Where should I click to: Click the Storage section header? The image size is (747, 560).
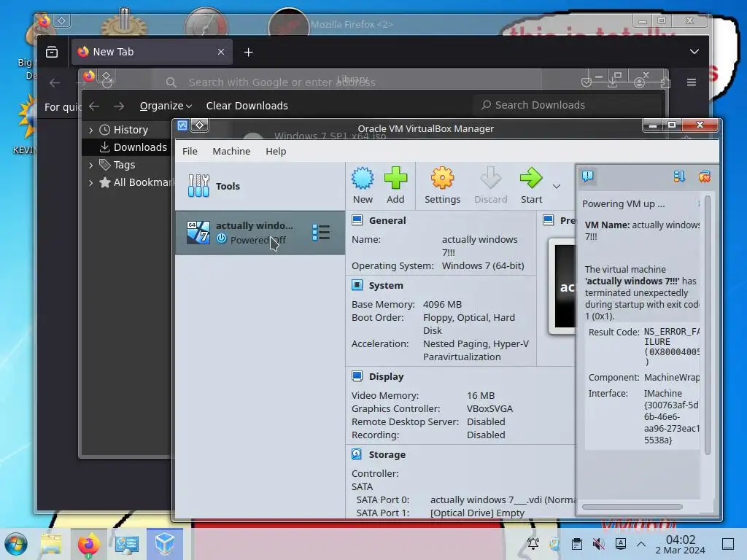tap(387, 455)
